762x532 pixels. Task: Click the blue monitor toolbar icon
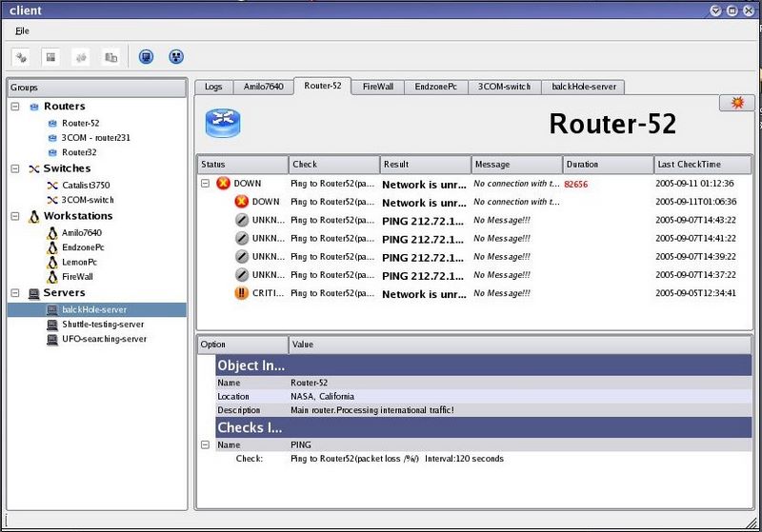(146, 57)
